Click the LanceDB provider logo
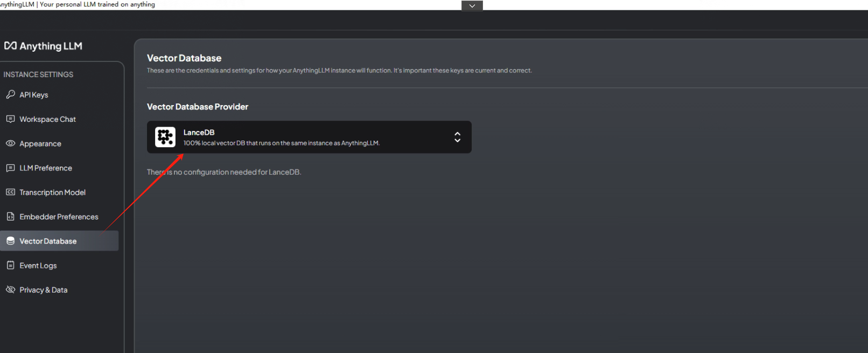 [x=165, y=137]
